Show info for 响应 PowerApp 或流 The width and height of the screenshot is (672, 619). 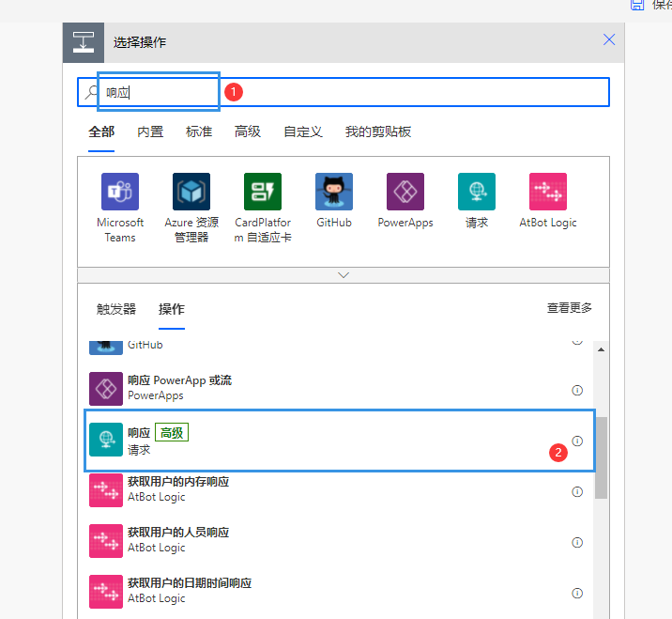(x=577, y=391)
